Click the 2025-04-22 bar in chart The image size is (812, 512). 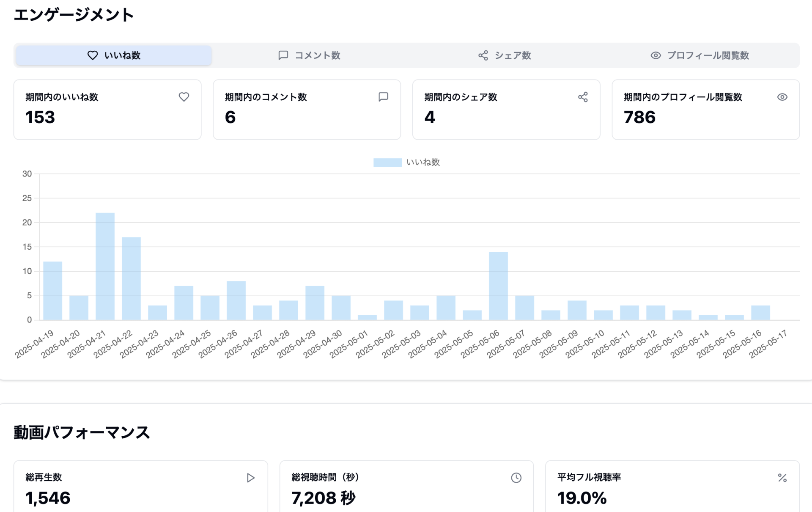pos(131,278)
